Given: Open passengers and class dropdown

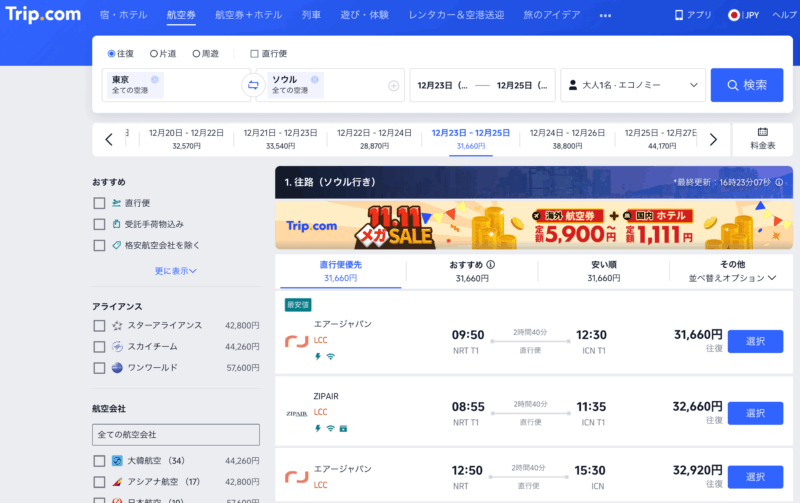Looking at the screenshot, I should [633, 85].
